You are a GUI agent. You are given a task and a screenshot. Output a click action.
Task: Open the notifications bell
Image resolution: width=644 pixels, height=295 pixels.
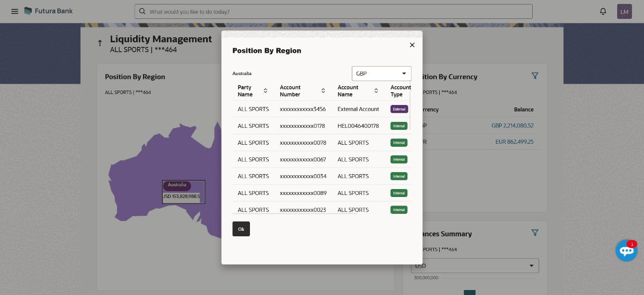pyautogui.click(x=603, y=11)
